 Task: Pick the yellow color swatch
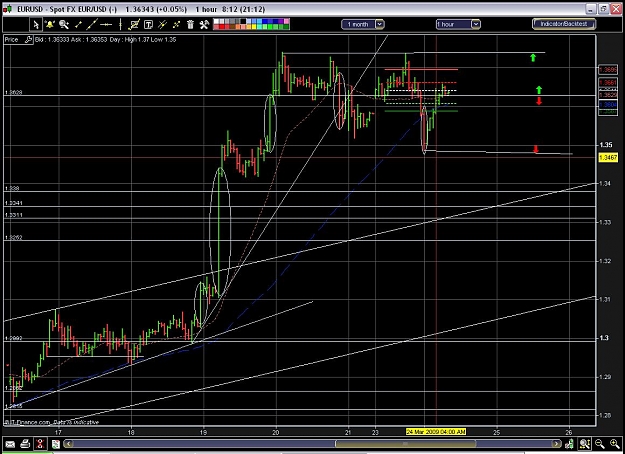pyautogui.click(x=254, y=26)
